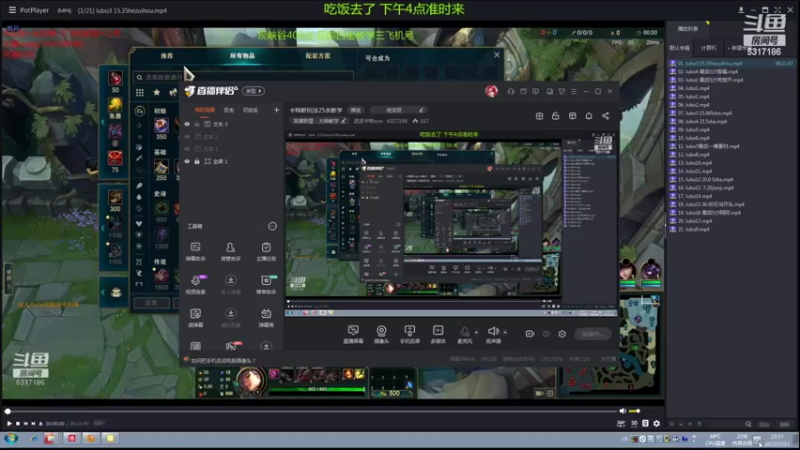This screenshot has width=800, height=450.
Task: Click bell notification icon in companion
Action: [x=589, y=116]
